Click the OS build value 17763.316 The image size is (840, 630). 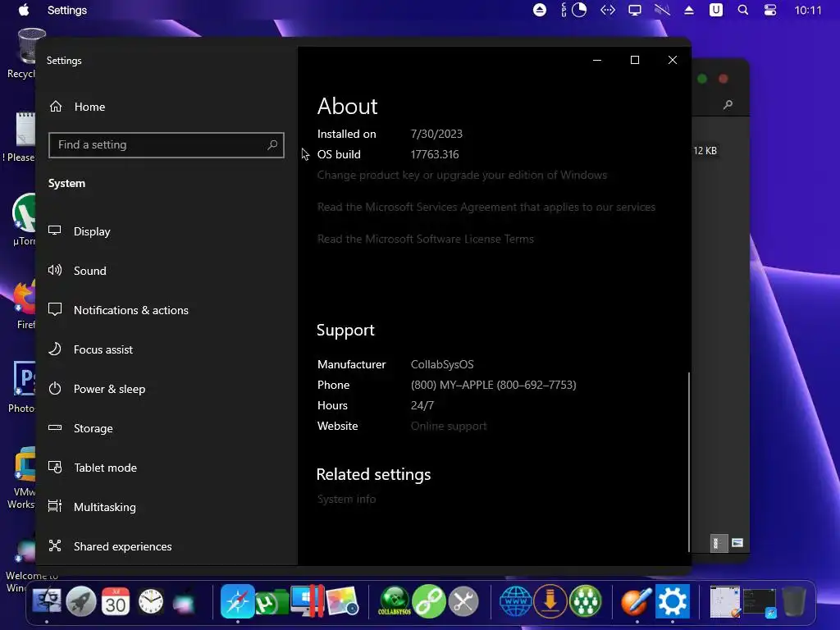pos(435,154)
